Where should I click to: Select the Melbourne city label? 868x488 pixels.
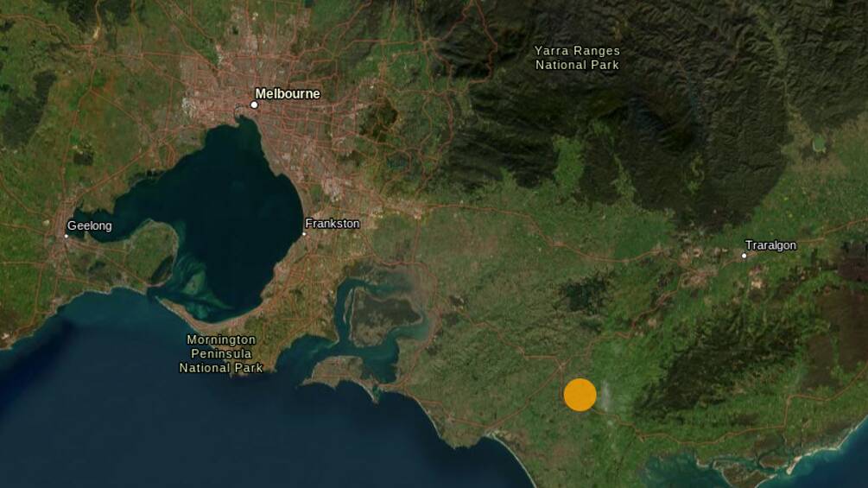pos(288,94)
